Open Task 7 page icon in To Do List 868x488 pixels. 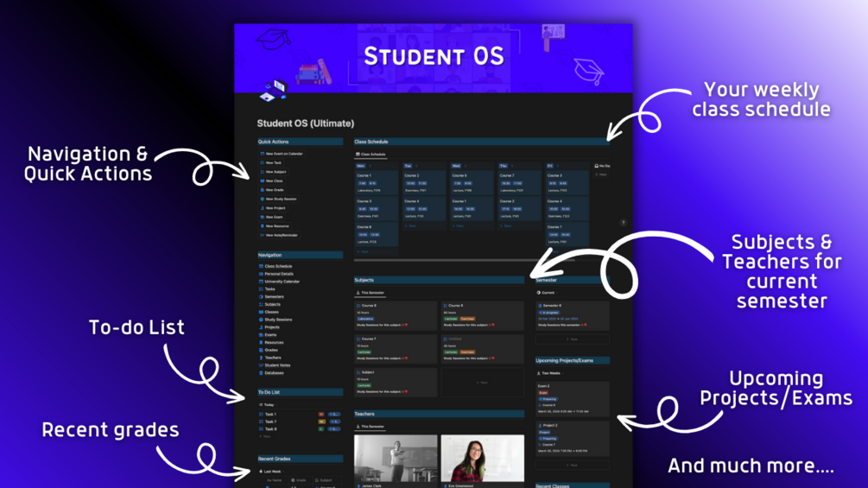262,421
